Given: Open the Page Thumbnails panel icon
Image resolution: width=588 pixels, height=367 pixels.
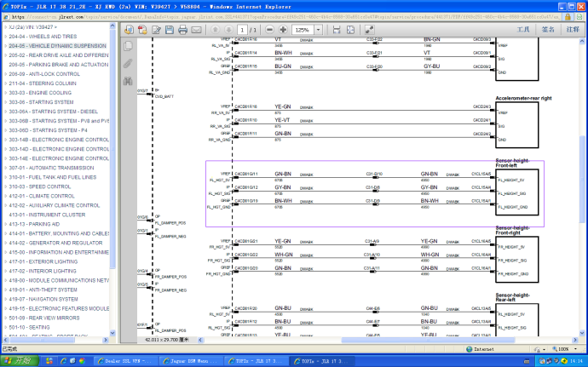Looking at the screenshot, I should pos(129,46).
